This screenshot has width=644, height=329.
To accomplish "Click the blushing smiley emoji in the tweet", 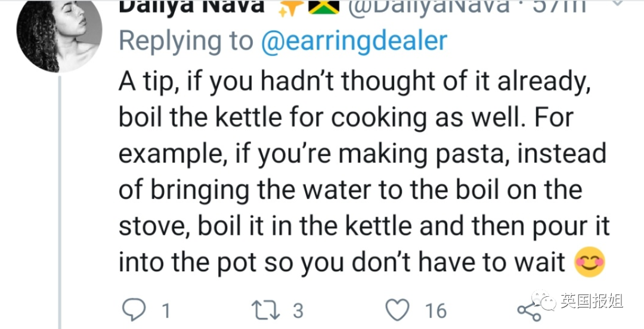I will point(589,262).
